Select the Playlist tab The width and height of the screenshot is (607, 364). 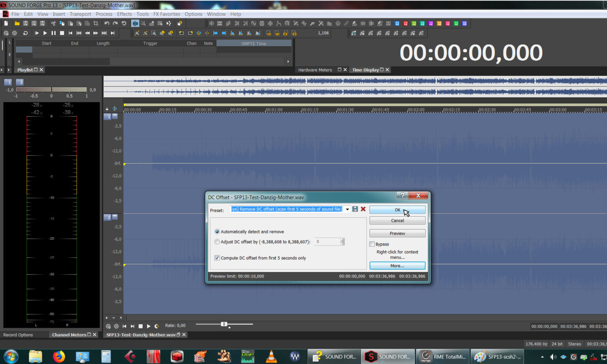[x=25, y=70]
